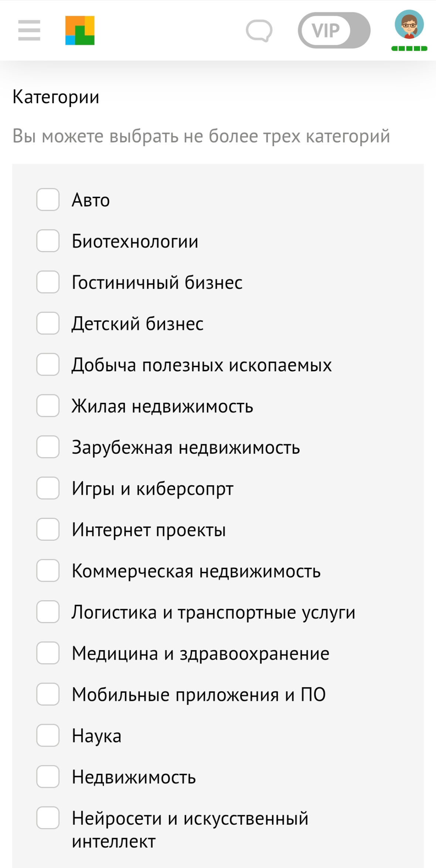Select Коммерческая недвижимость
This screenshot has width=436, height=868.
pyautogui.click(x=48, y=572)
